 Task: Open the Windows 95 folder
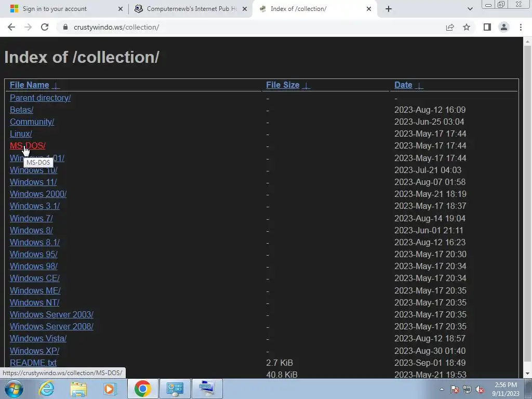tap(34, 254)
